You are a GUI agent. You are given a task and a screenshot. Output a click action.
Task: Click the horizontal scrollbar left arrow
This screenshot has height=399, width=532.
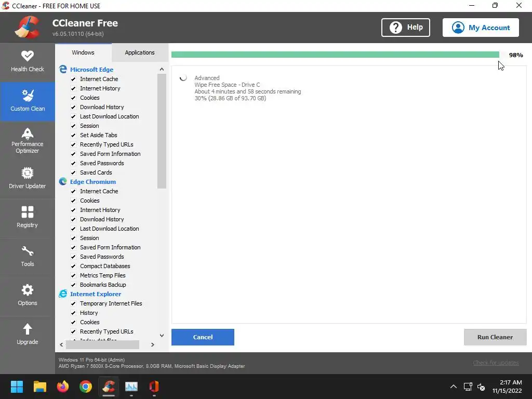pos(61,344)
